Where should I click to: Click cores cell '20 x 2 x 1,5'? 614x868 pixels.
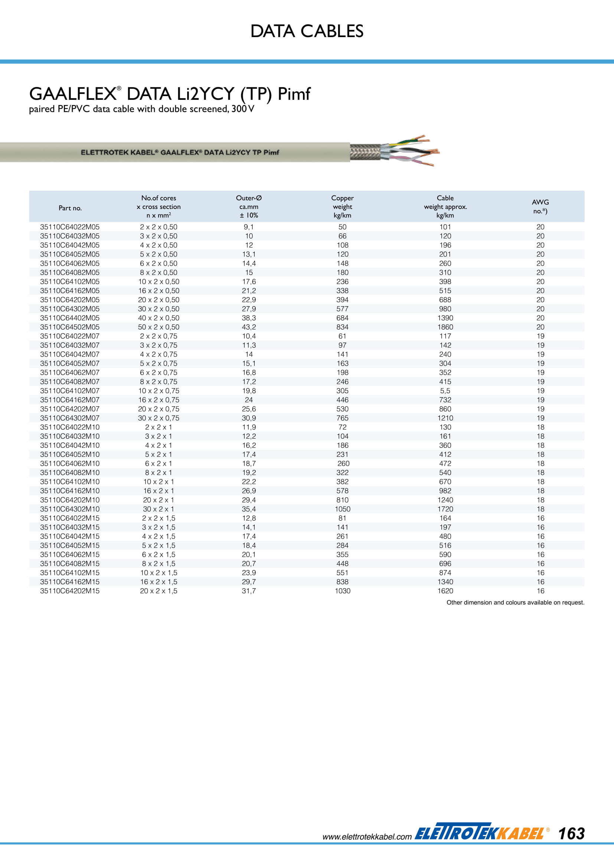[159, 591]
